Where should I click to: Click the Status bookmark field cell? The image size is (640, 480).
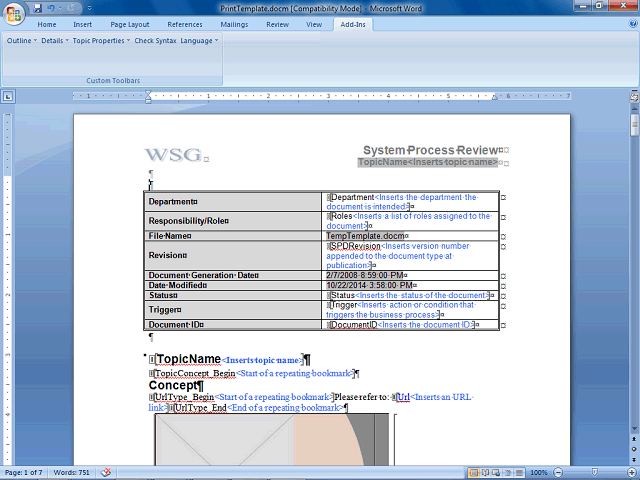coord(410,295)
